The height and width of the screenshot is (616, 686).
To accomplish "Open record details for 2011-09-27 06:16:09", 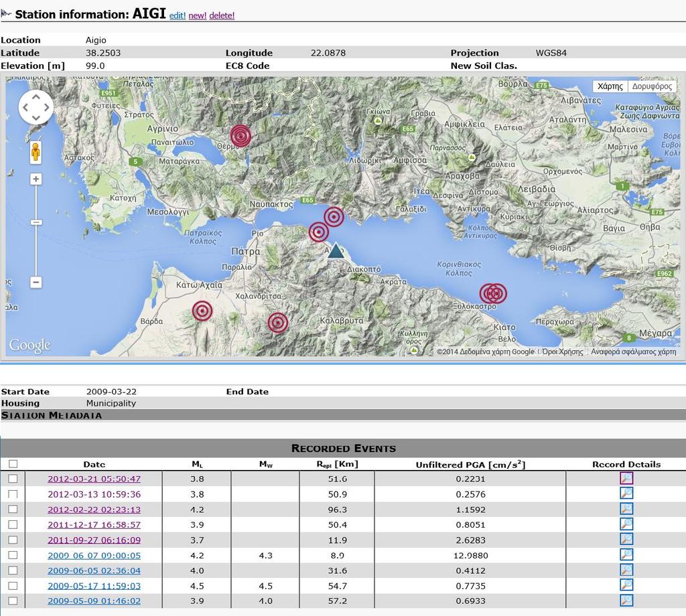I will click(x=626, y=540).
